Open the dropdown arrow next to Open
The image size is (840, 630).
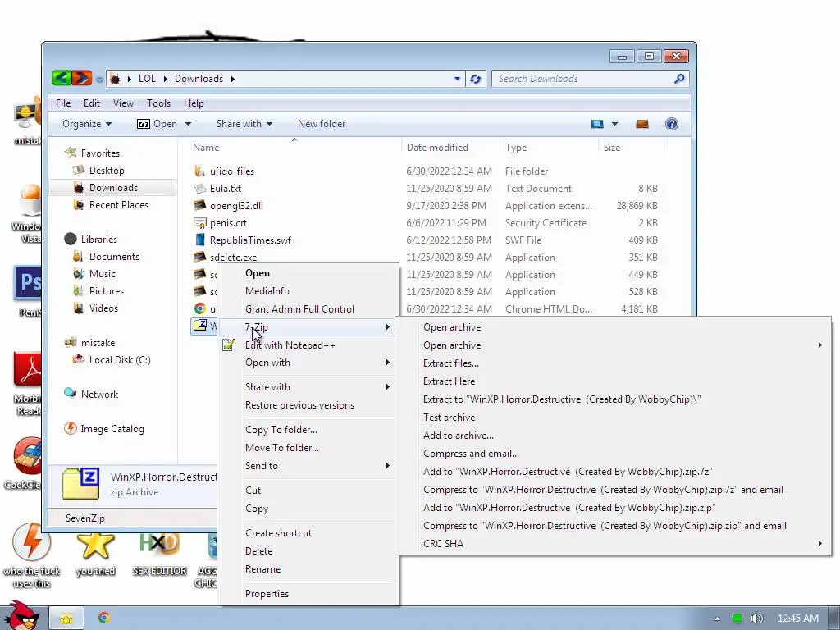[188, 124]
